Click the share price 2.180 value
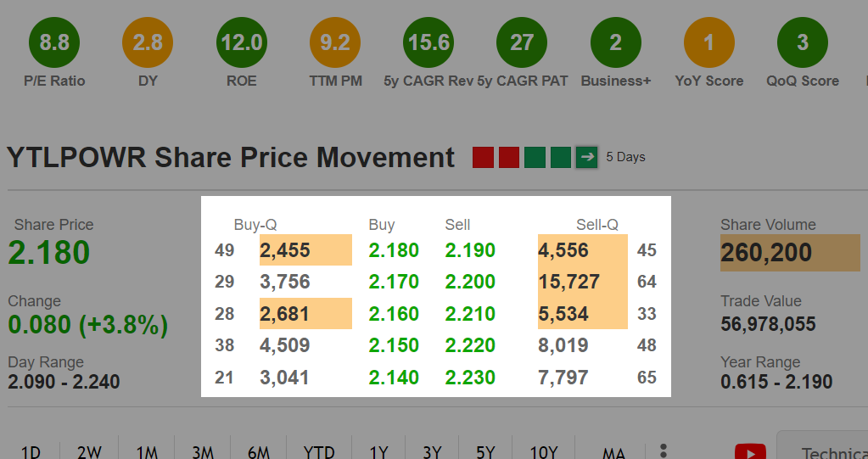The height and width of the screenshot is (459, 868). 48,253
